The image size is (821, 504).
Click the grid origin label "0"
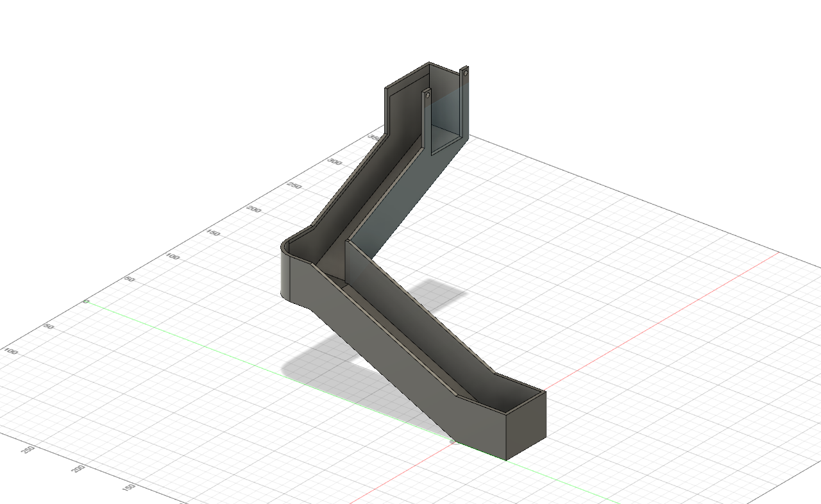point(86,301)
